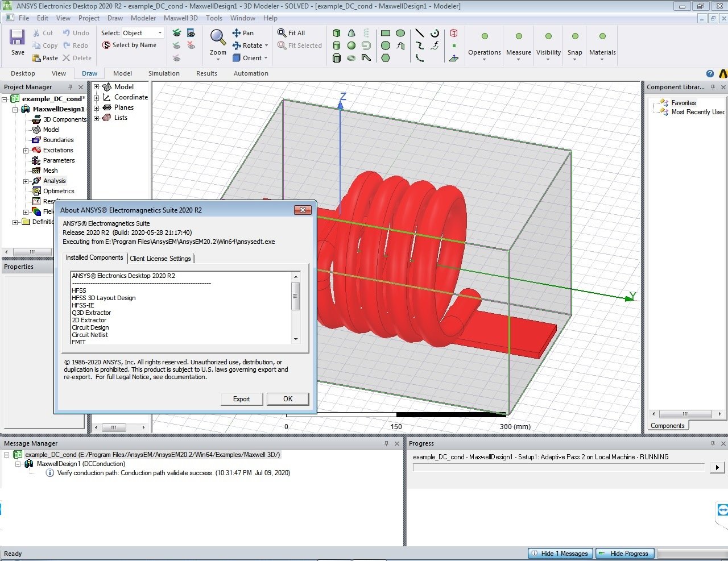Select the 3-point Arc tool
This screenshot has width=728, height=561.
pos(420,58)
